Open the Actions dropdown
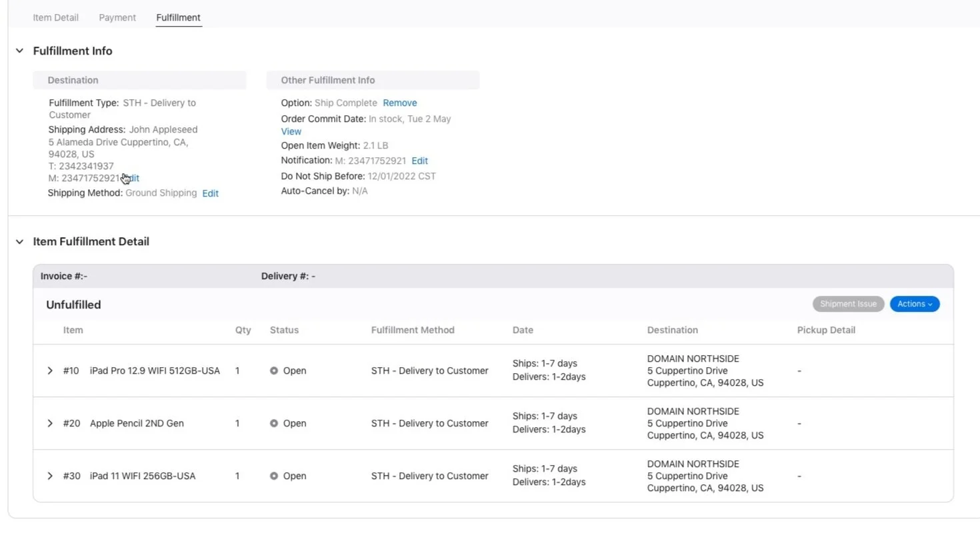This screenshot has width=980, height=551. (x=915, y=304)
